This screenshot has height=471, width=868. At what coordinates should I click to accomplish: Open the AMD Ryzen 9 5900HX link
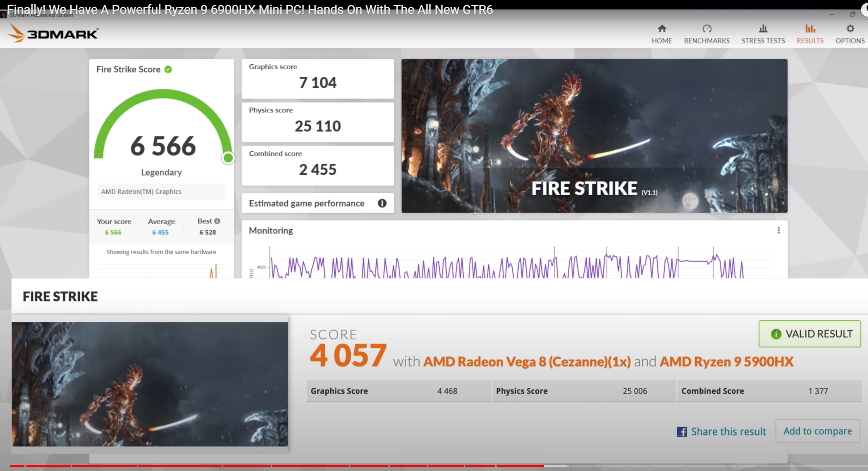pos(727,361)
